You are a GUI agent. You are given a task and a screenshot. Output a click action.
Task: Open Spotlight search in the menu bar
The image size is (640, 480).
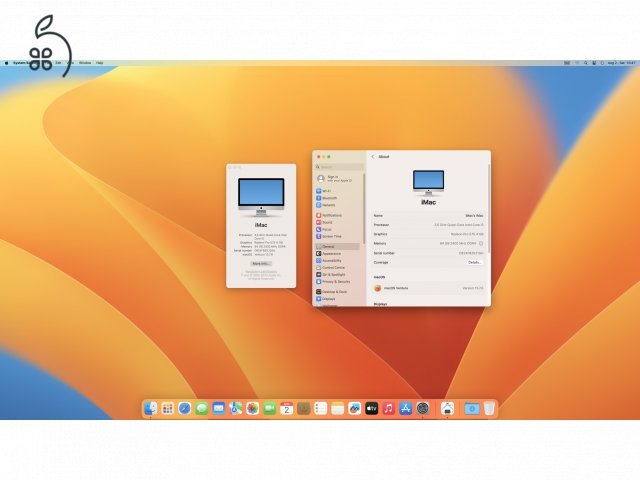[586, 63]
